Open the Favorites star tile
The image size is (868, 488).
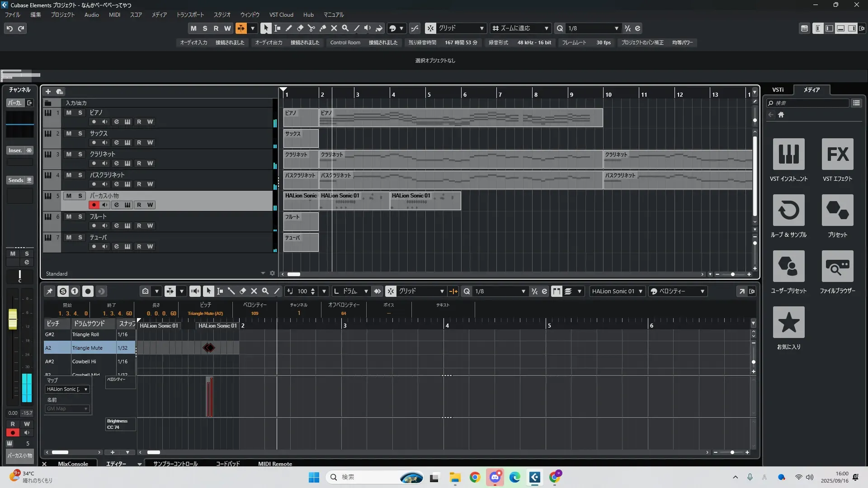click(788, 322)
